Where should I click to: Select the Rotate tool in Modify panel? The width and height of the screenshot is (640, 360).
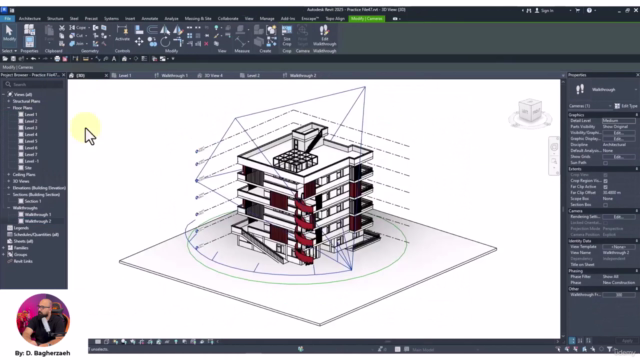(x=165, y=42)
